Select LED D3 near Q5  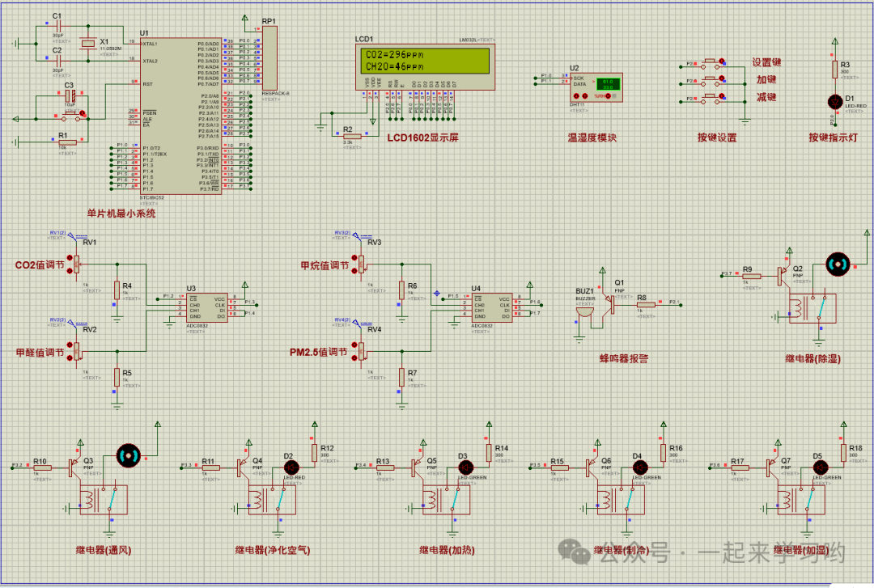point(465,467)
